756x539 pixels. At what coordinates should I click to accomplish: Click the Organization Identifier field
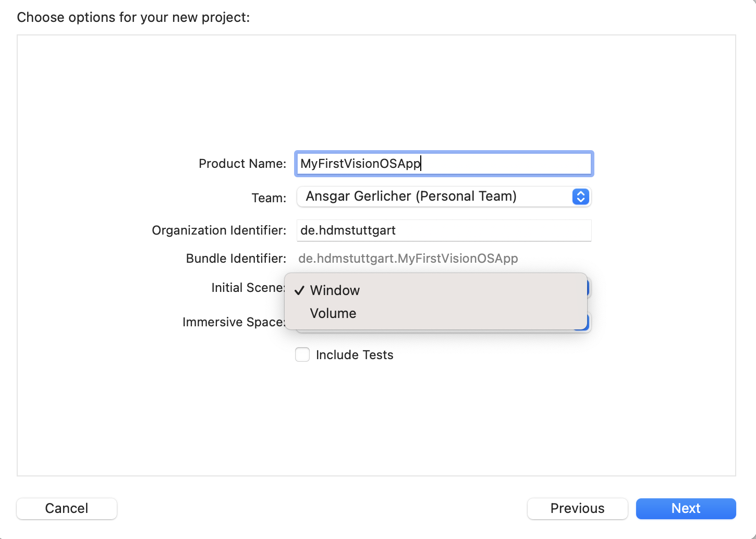(x=444, y=230)
